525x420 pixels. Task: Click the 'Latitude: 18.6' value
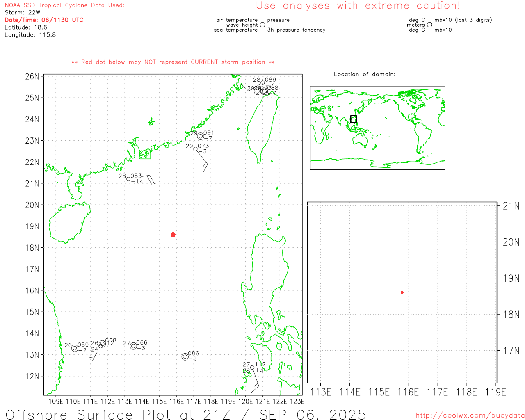coord(26,27)
